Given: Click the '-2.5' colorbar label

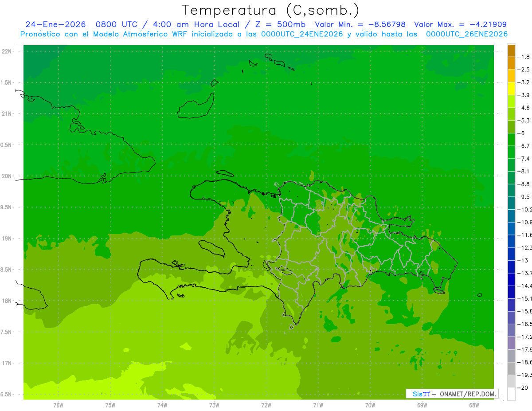Looking at the screenshot, I should [524, 70].
